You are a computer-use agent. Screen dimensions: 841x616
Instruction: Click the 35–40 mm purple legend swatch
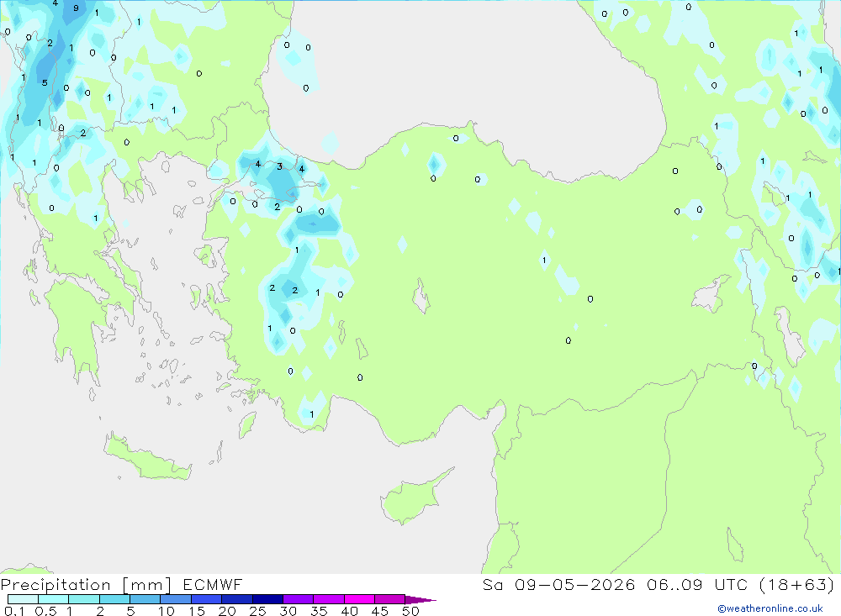(x=329, y=599)
